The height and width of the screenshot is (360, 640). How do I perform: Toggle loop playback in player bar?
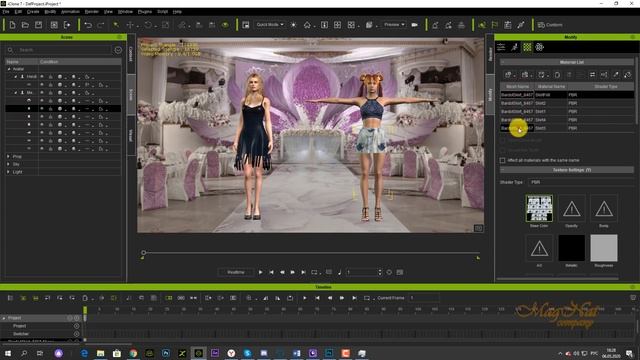(x=314, y=272)
